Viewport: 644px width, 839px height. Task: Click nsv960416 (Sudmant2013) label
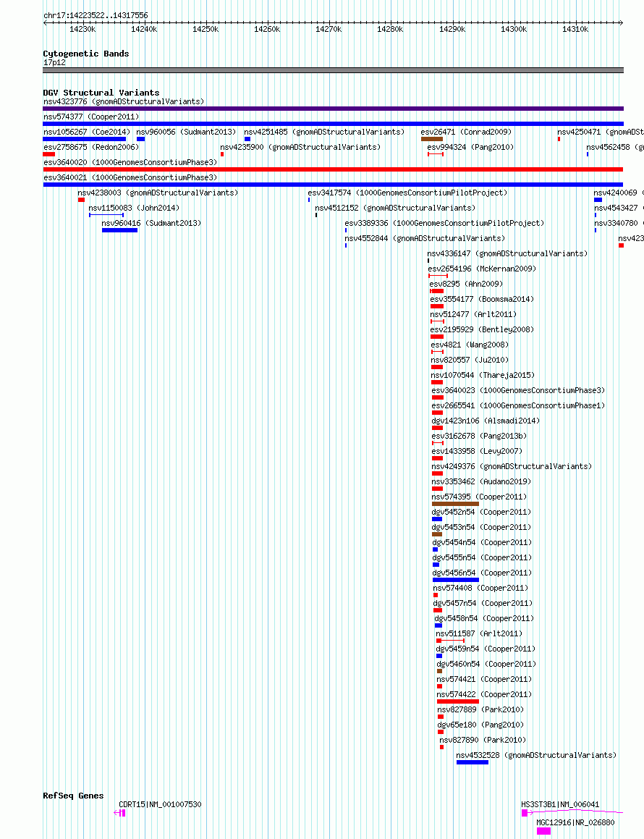pyautogui.click(x=151, y=223)
